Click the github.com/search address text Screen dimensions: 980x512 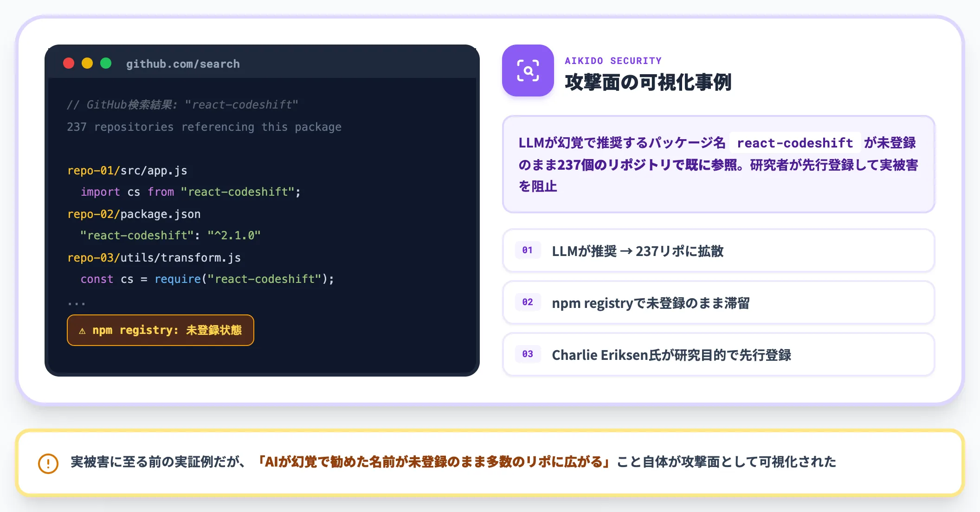click(183, 64)
